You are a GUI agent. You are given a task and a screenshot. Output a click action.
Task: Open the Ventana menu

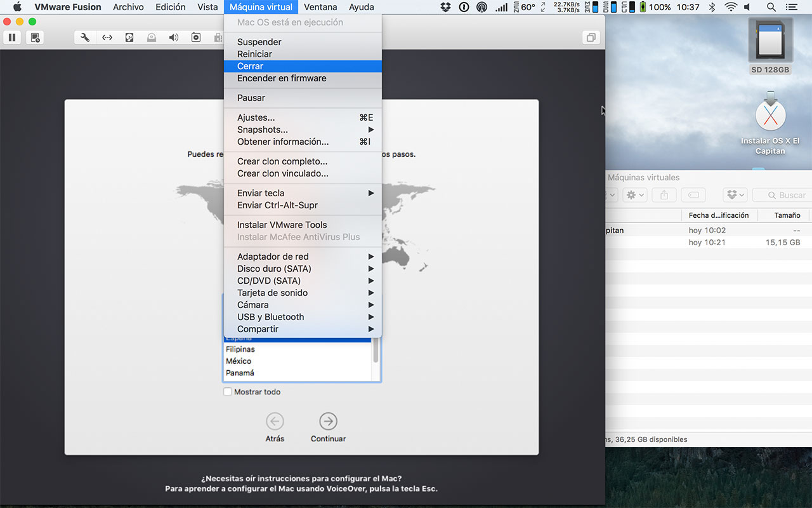pos(320,7)
